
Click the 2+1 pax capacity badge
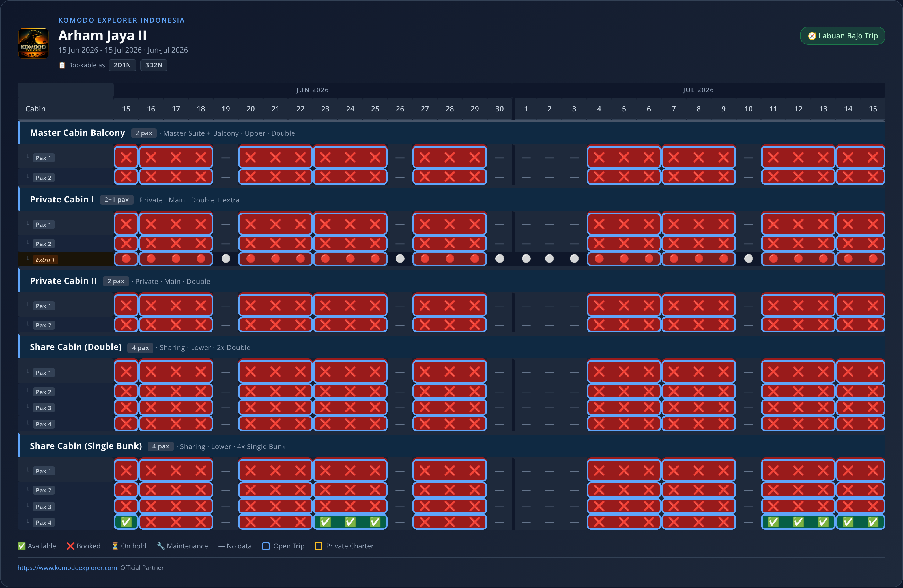pos(117,200)
